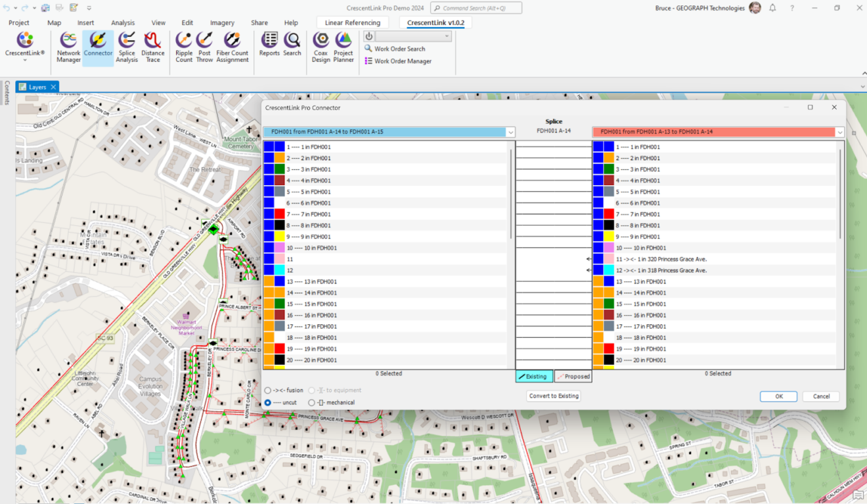Viewport: 867px width, 504px height.
Task: Expand the left cable A-14 to A-15 dropdown
Action: (510, 133)
